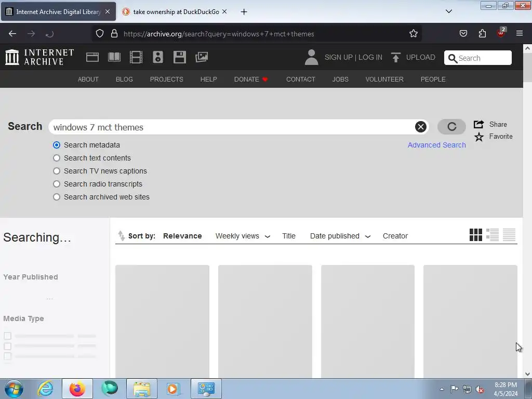Open the Firefox hamburger menu
The width and height of the screenshot is (532, 399).
pos(520,34)
